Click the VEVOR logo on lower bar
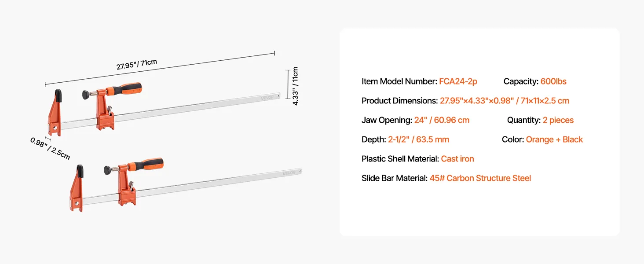644x264 pixels. click(x=289, y=172)
